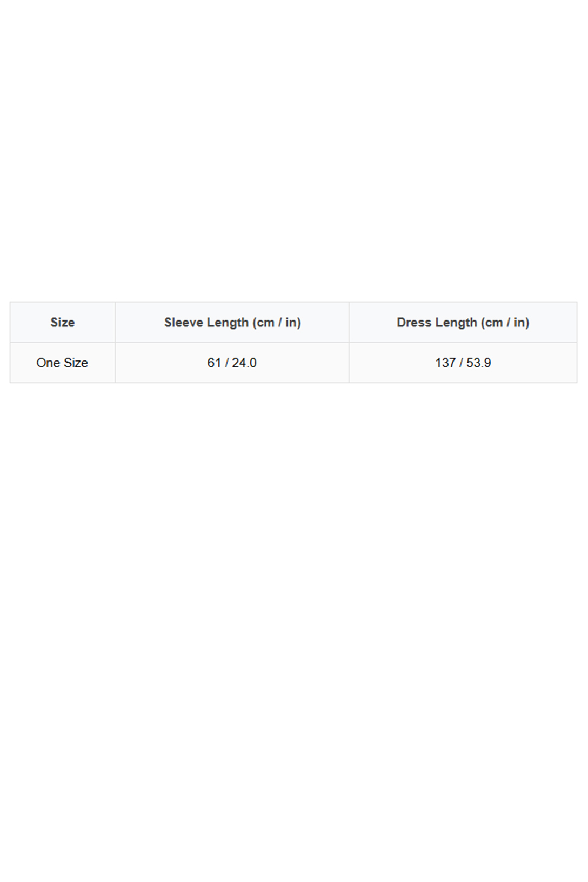The image size is (588, 882).
Task: Click the word "Dress" in the header
Action: tap(414, 323)
